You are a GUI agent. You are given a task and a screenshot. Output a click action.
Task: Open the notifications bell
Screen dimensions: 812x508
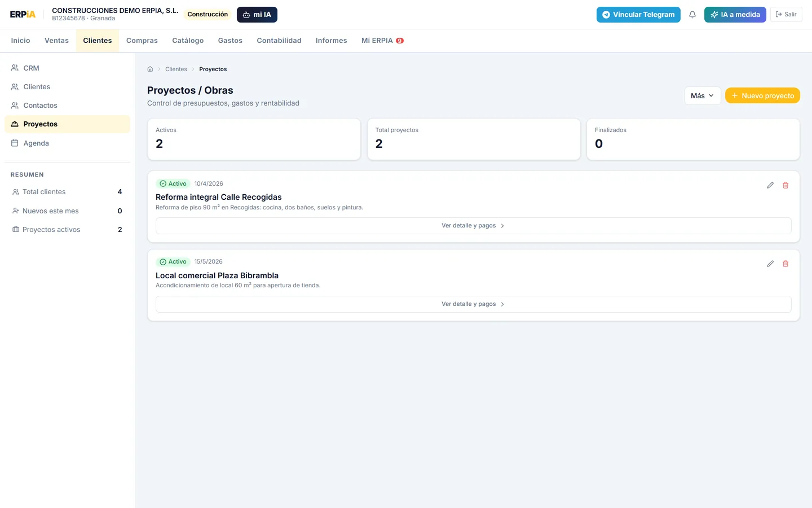click(692, 15)
